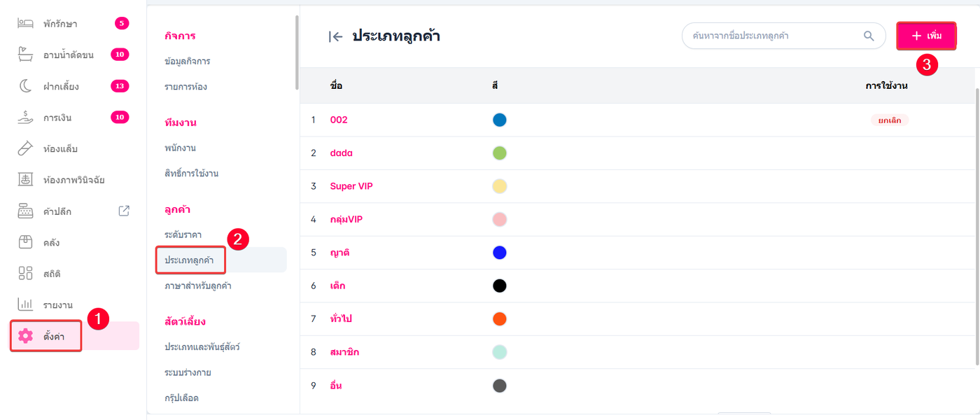This screenshot has height=420, width=980.
Task: Click the ยกเลิก status badge for 002
Action: (x=889, y=120)
